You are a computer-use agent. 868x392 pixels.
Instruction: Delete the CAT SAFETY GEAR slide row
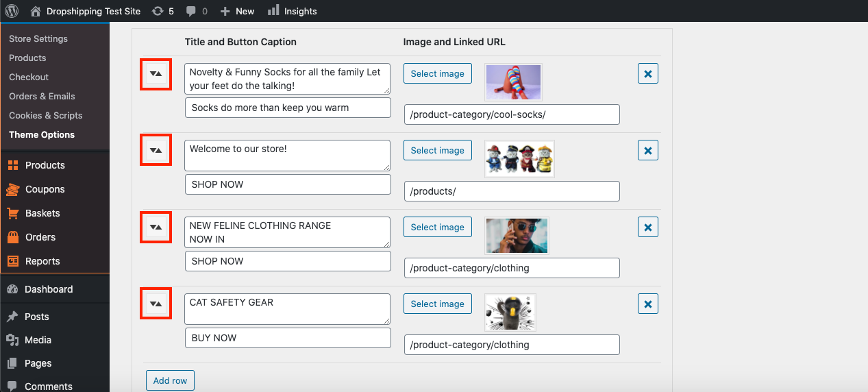tap(648, 304)
